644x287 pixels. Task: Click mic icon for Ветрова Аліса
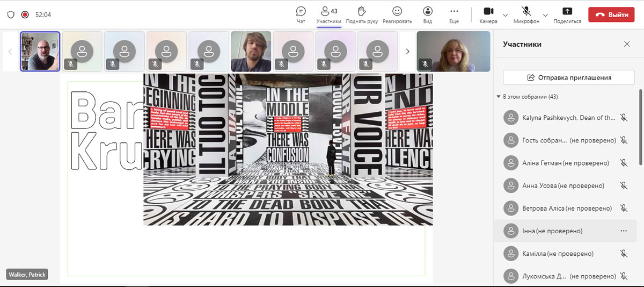[624, 208]
